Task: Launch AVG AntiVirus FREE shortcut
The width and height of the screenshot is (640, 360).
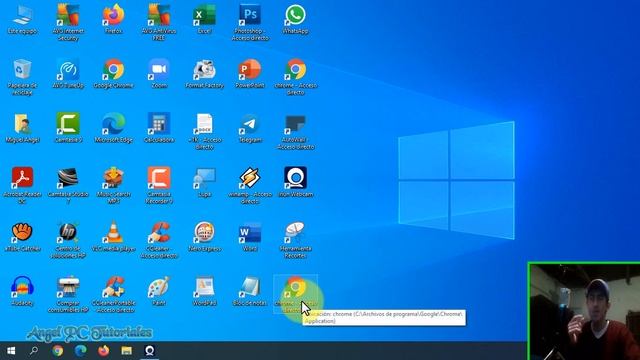Action: tap(159, 22)
